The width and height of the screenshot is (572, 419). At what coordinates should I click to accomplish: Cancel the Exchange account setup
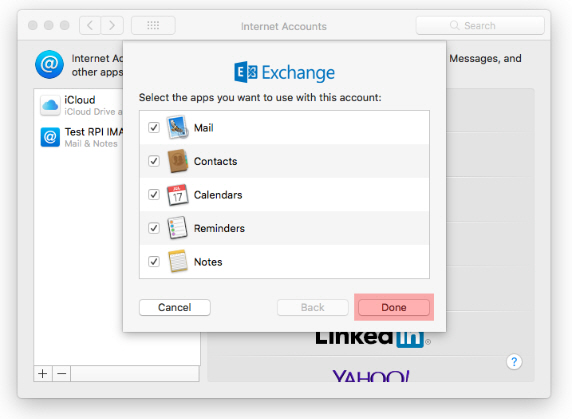[175, 307]
